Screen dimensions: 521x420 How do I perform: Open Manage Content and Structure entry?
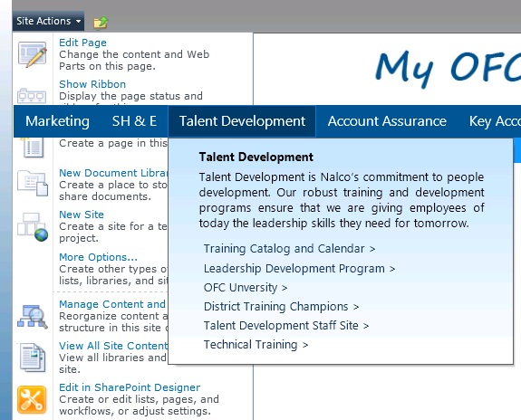click(x=112, y=304)
